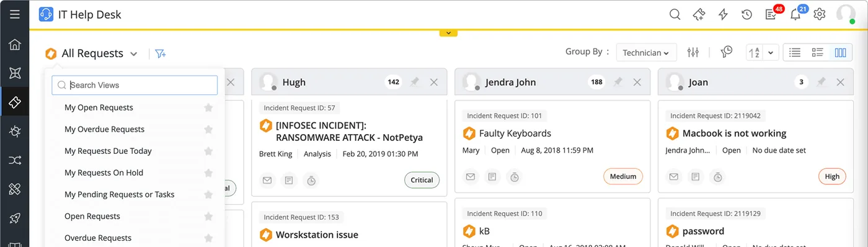Close the Jendra John column
Screen dimensions: 868x247
tap(637, 82)
